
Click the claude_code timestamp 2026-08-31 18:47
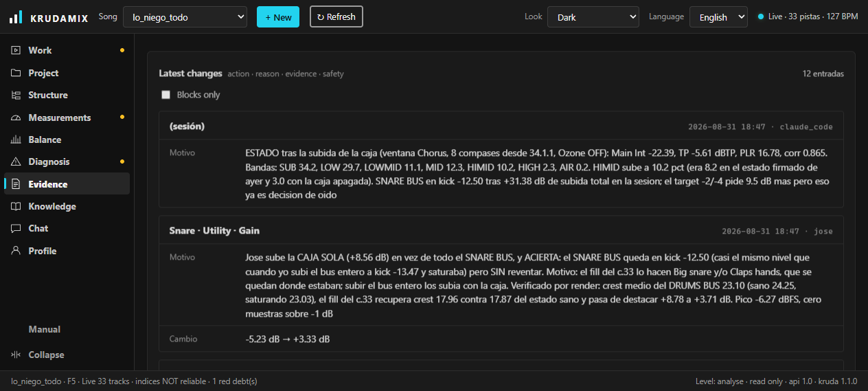click(x=760, y=127)
